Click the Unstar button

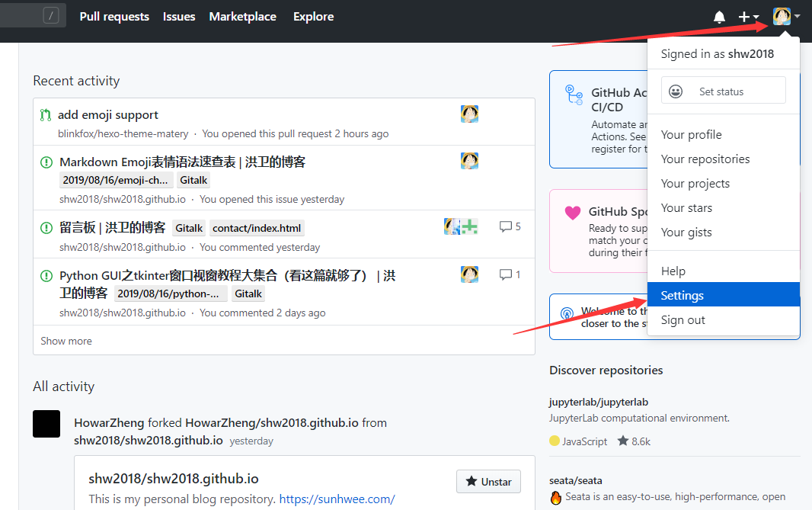click(488, 482)
